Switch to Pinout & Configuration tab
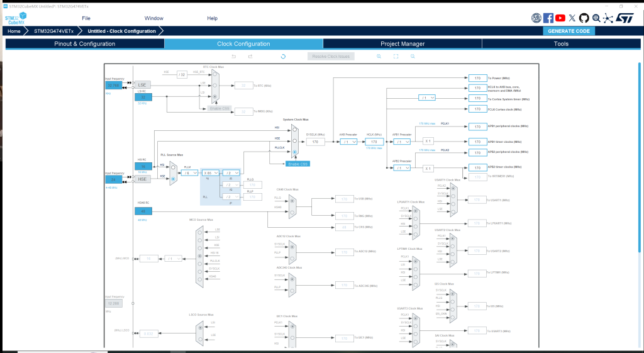Image resolution: width=644 pixels, height=353 pixels. click(84, 44)
